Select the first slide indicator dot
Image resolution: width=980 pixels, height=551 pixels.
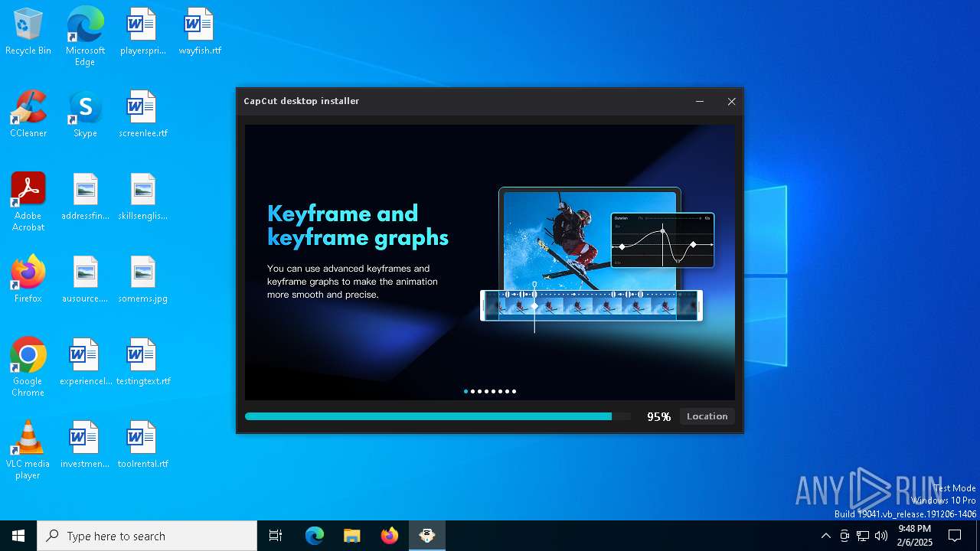(465, 391)
